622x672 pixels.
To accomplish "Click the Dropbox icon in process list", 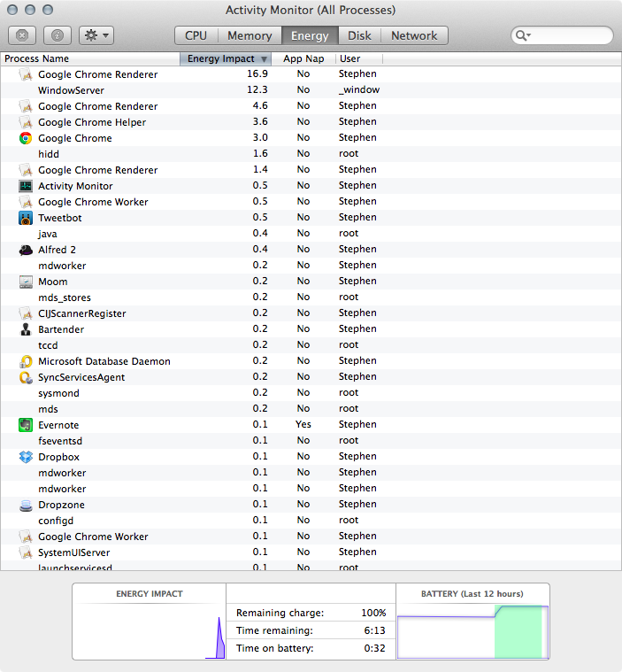I will [26, 457].
